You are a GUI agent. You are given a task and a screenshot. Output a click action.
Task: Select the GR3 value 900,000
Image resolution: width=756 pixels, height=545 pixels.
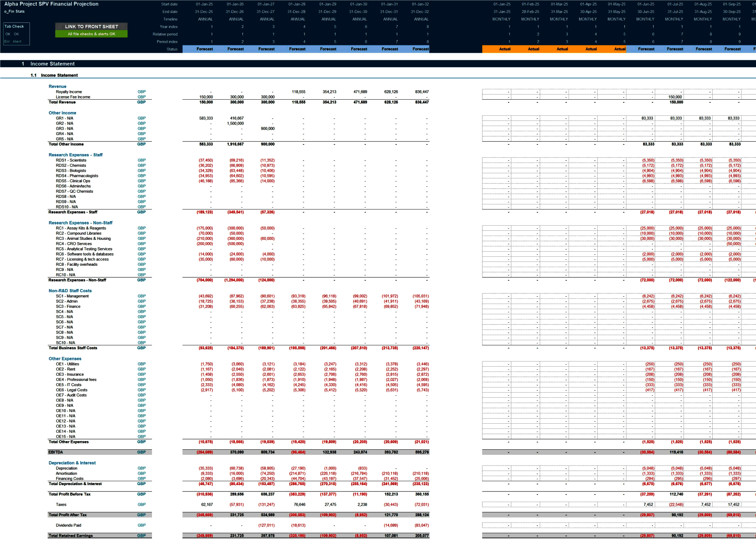(x=268, y=128)
